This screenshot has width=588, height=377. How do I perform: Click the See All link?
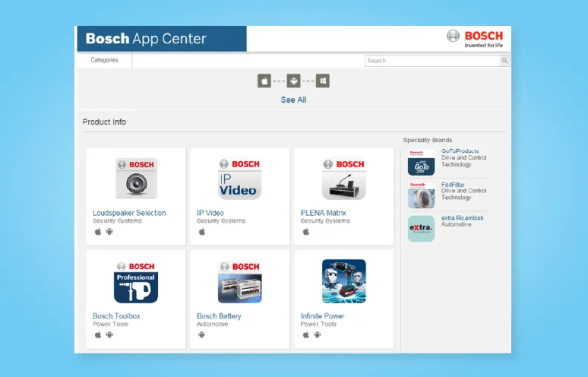294,100
